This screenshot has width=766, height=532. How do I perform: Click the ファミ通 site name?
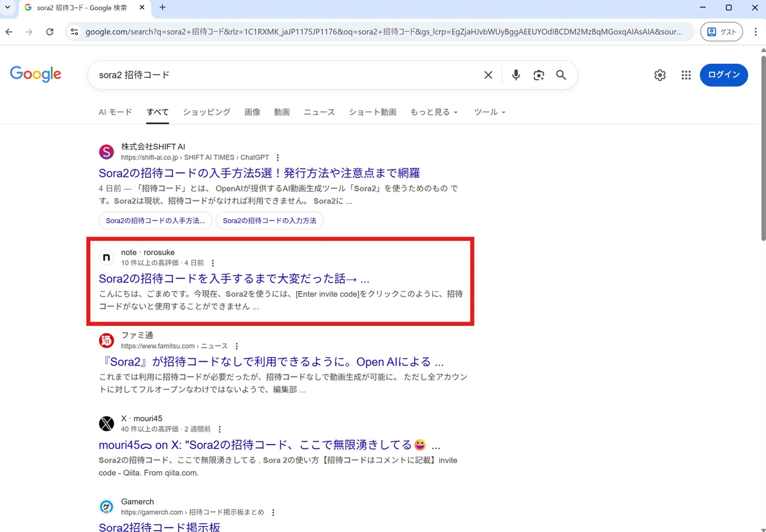(137, 336)
